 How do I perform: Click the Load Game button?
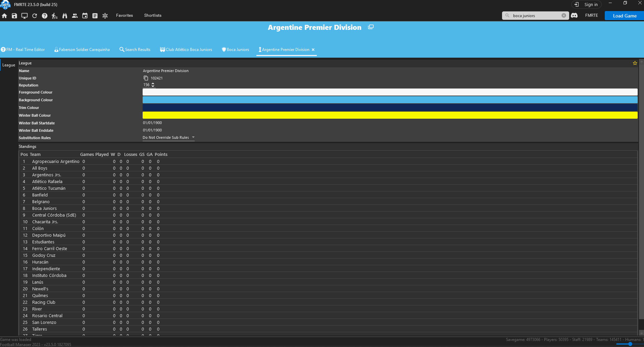(x=625, y=16)
